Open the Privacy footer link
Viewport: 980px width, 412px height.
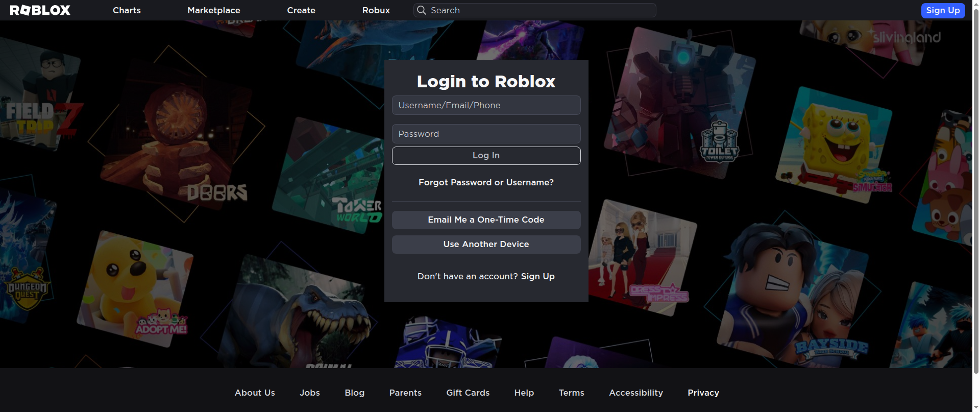pyautogui.click(x=703, y=393)
